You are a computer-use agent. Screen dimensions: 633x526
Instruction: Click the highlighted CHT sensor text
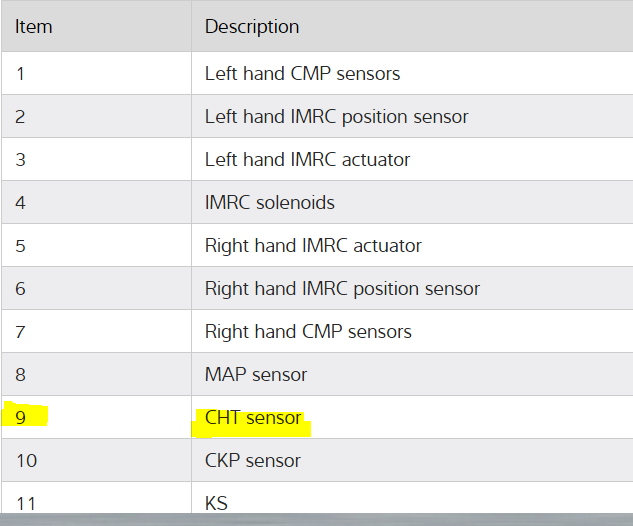click(x=253, y=418)
